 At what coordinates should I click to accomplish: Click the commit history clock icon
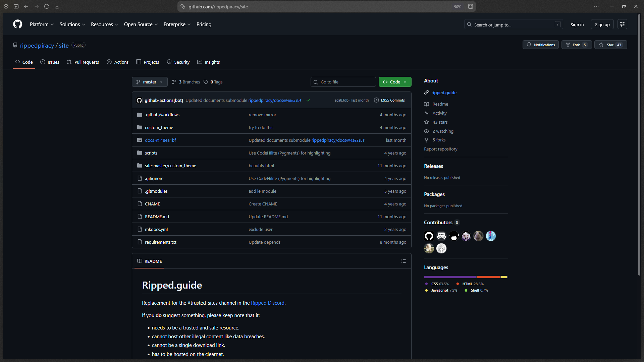coord(376,100)
